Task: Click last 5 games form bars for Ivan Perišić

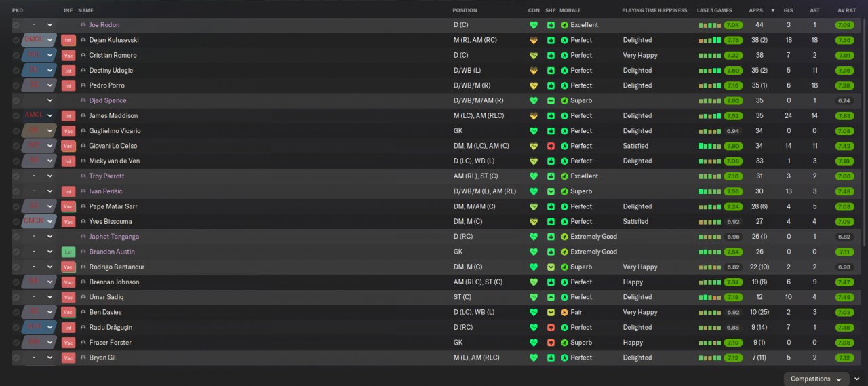Action: click(x=710, y=191)
